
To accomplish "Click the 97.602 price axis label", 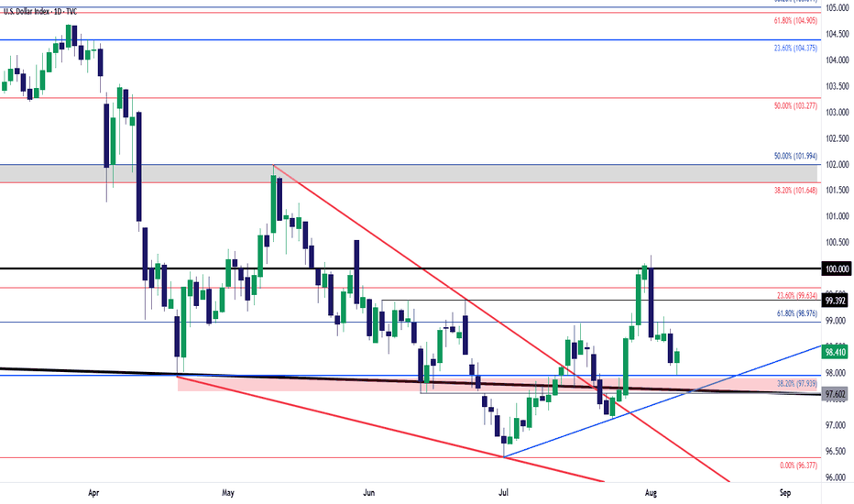I will [x=835, y=394].
